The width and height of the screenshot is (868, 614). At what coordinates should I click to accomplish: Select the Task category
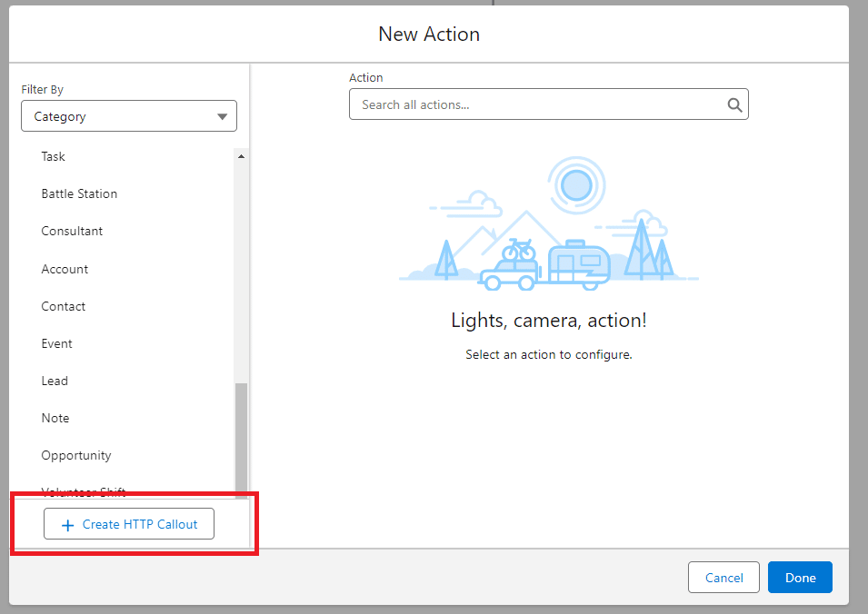pos(54,156)
